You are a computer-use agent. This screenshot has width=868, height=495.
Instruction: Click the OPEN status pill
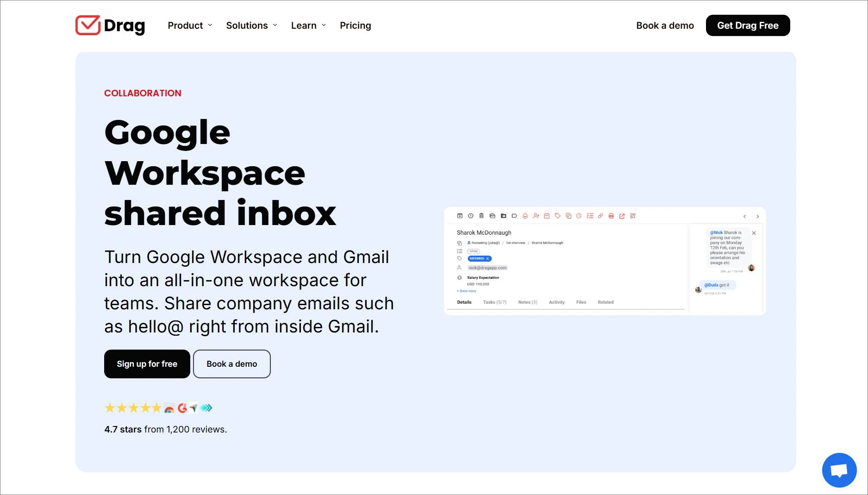pyautogui.click(x=474, y=251)
